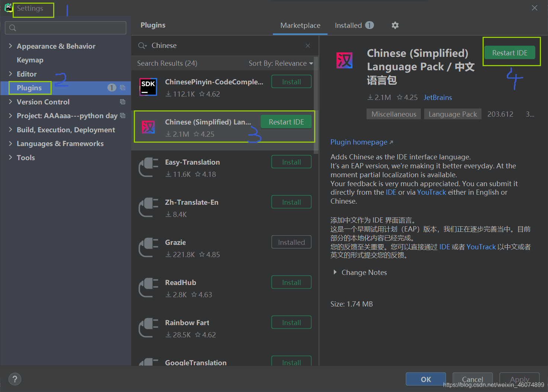Install the Zh-Translate-En plugin

point(291,202)
